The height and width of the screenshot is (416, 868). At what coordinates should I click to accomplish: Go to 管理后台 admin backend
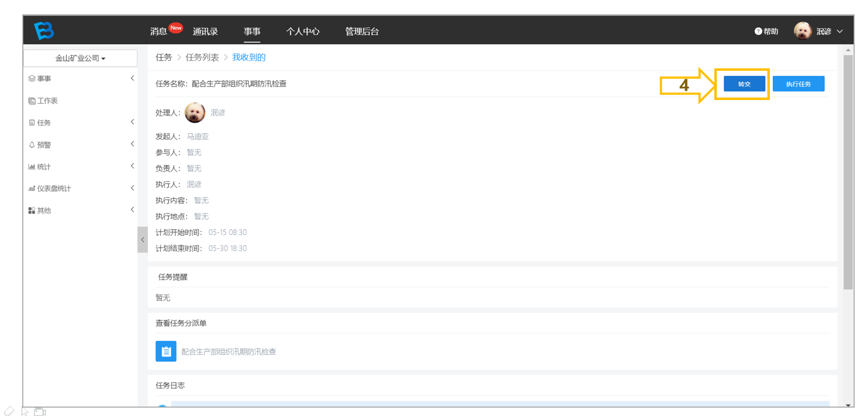click(362, 31)
